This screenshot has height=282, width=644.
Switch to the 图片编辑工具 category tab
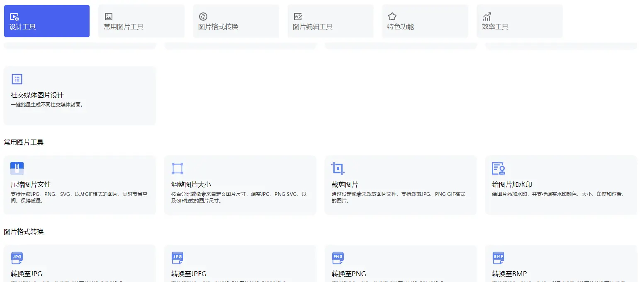[x=330, y=21]
